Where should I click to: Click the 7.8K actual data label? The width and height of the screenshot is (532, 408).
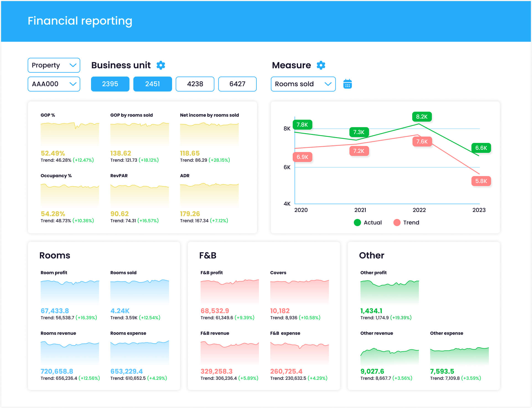302,125
